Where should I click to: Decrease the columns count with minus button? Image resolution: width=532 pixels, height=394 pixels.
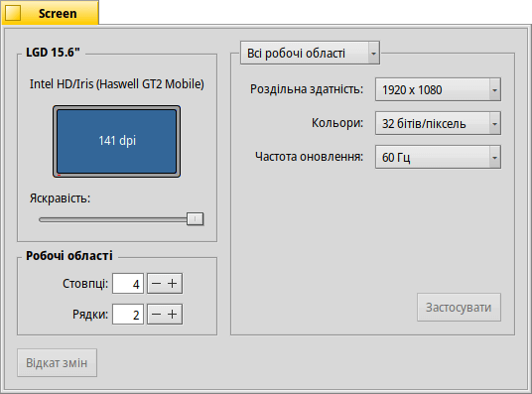point(156,284)
